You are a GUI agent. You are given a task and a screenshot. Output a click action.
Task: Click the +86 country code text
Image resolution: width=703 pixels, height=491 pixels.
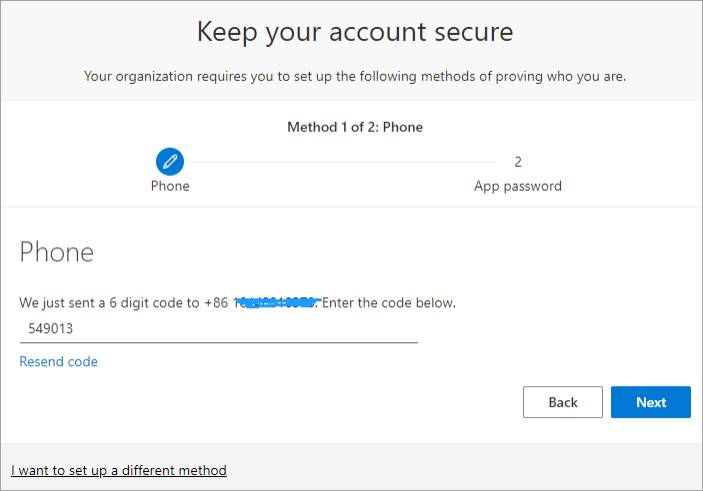(216, 303)
